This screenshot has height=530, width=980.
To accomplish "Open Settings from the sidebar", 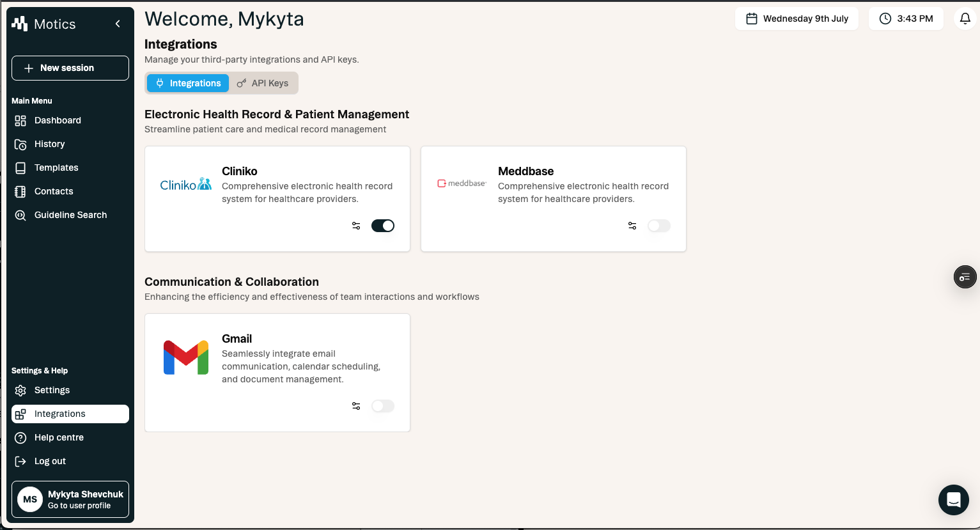I will 70,390.
